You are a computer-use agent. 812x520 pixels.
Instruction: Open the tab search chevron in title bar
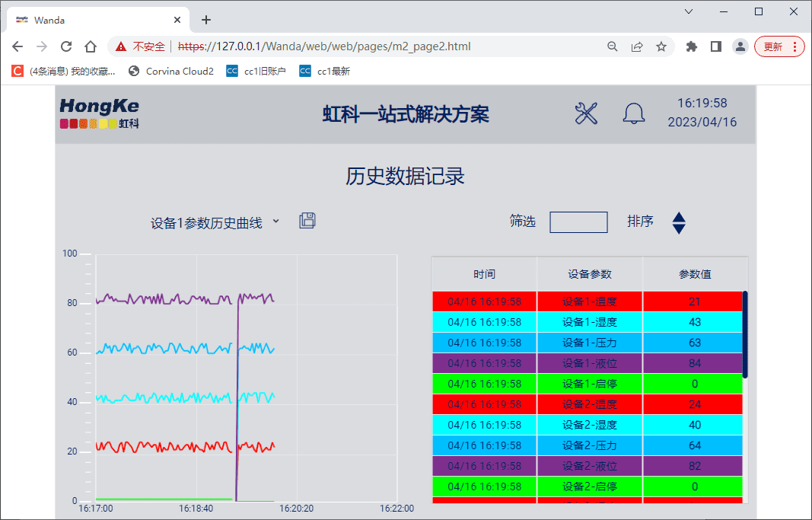689,11
